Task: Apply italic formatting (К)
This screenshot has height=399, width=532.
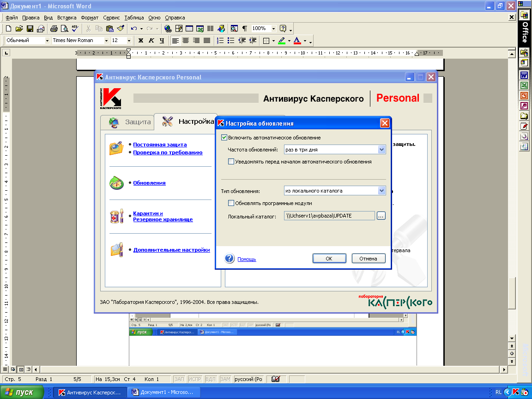Action: (x=151, y=40)
